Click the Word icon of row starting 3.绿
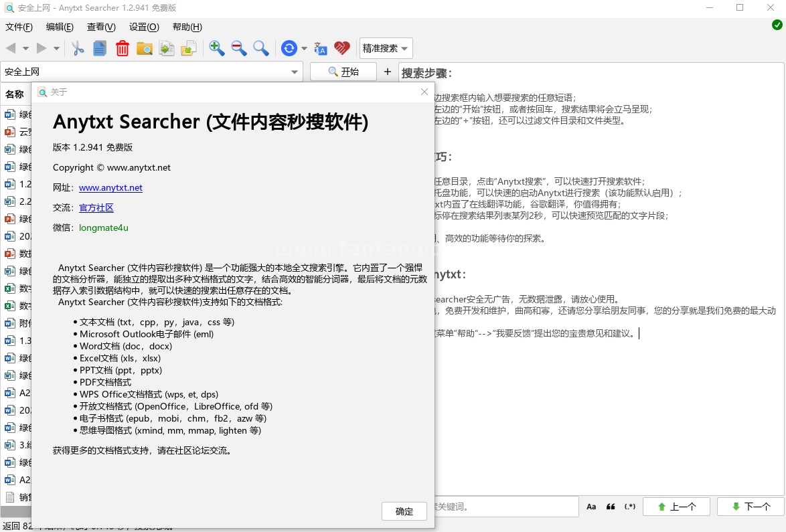This screenshot has width=786, height=532. coord(9,445)
